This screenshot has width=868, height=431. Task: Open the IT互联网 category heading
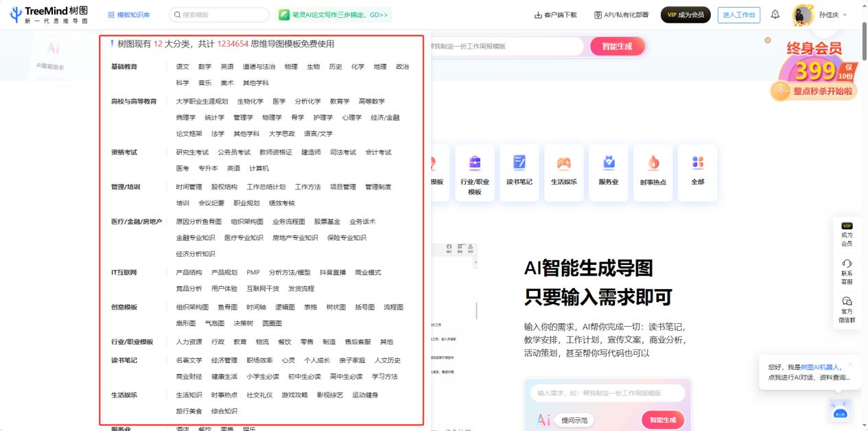pos(124,272)
